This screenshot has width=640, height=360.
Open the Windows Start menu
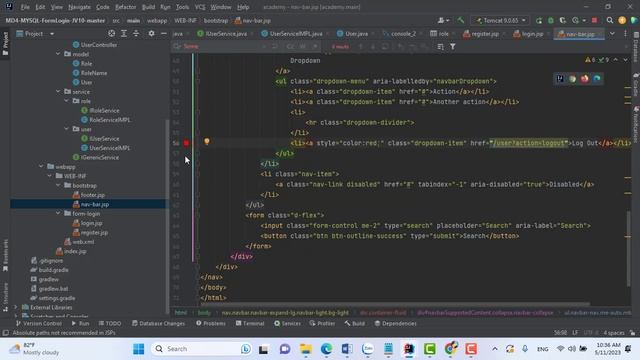tap(138, 349)
